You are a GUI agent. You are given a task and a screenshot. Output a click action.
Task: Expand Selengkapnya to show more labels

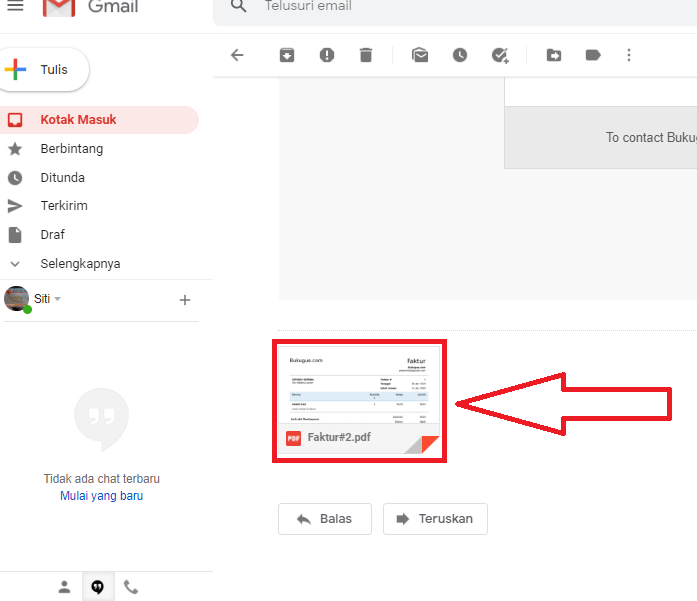(x=80, y=264)
